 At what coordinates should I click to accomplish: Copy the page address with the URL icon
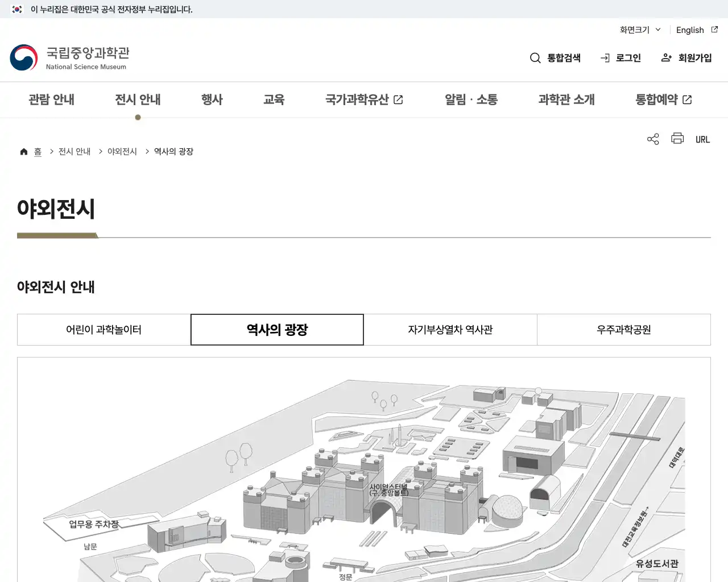(703, 139)
